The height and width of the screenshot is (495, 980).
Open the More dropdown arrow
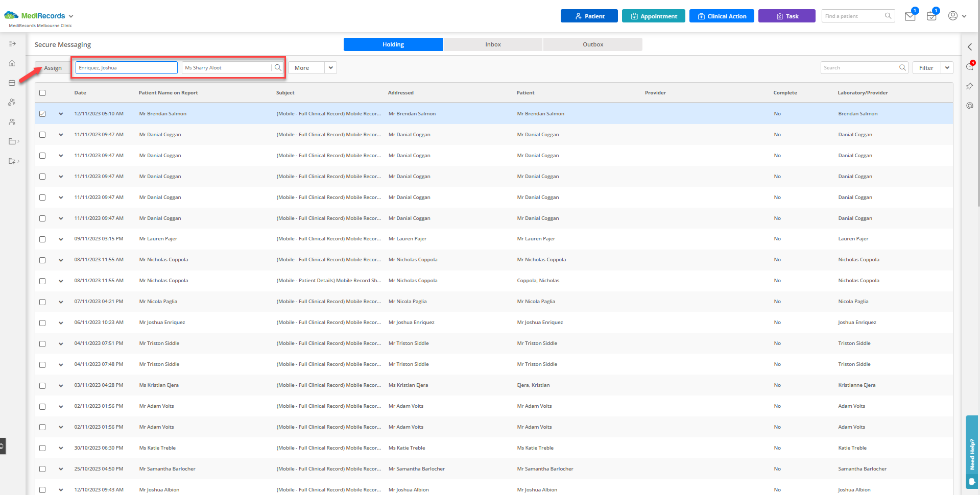point(330,67)
